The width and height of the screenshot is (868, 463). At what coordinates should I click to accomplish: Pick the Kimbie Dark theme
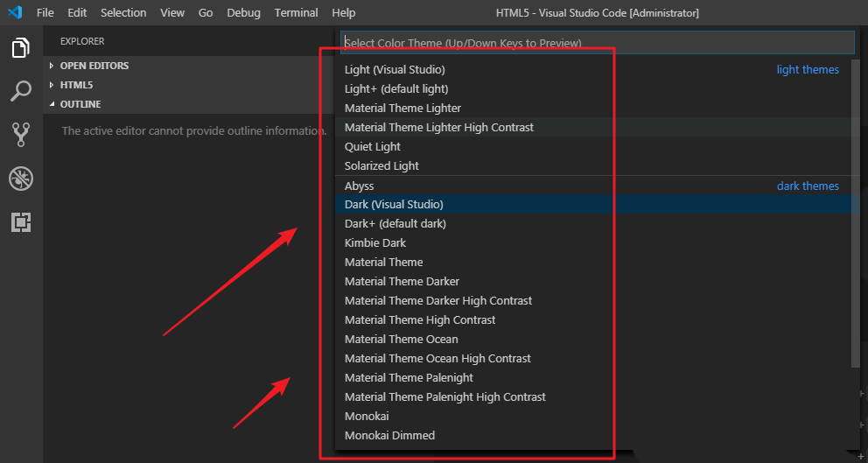click(x=375, y=242)
